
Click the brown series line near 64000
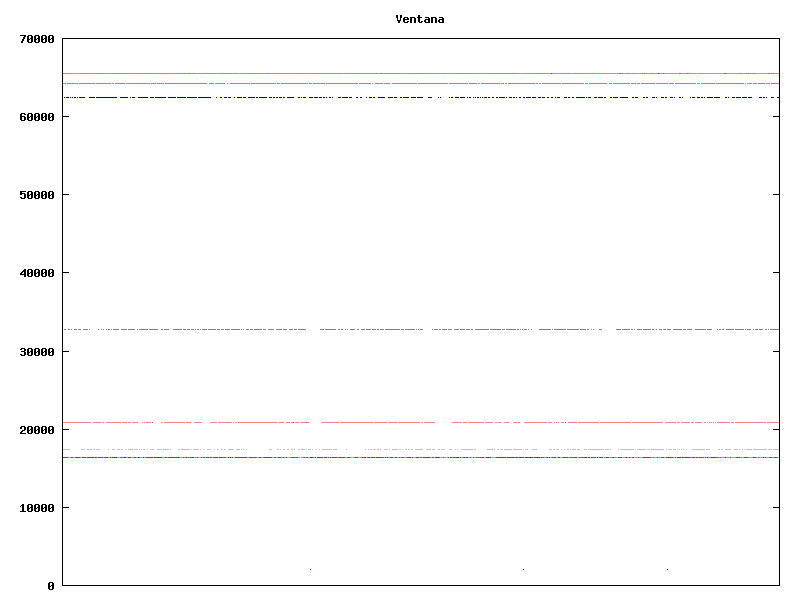click(421, 83)
